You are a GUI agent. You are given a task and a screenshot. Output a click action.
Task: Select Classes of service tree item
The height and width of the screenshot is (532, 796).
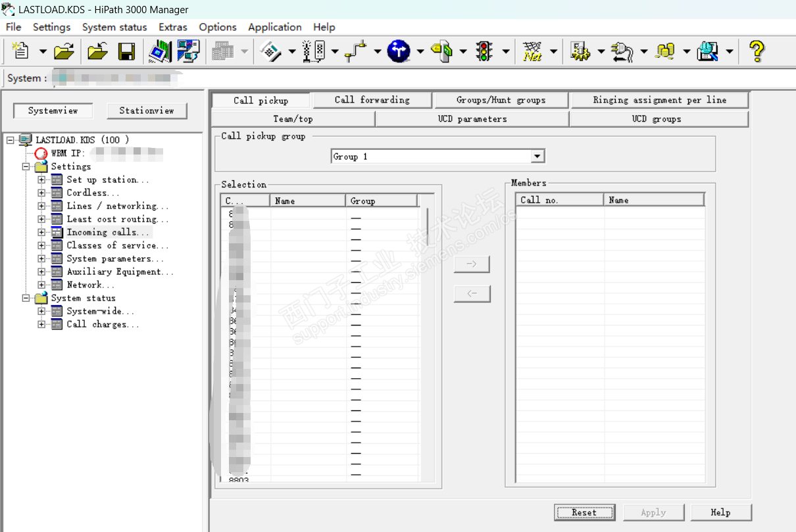117,245
